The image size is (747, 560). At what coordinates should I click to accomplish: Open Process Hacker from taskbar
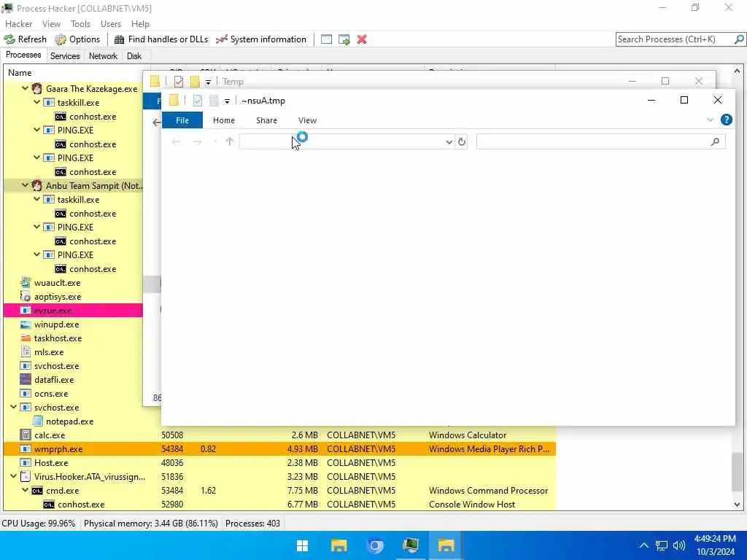tap(411, 545)
